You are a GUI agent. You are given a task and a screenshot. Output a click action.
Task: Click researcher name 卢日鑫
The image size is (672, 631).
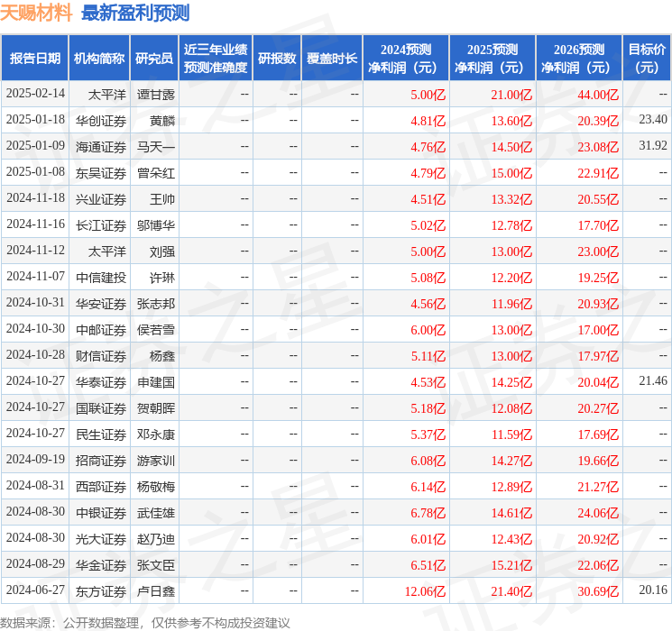tap(155, 591)
